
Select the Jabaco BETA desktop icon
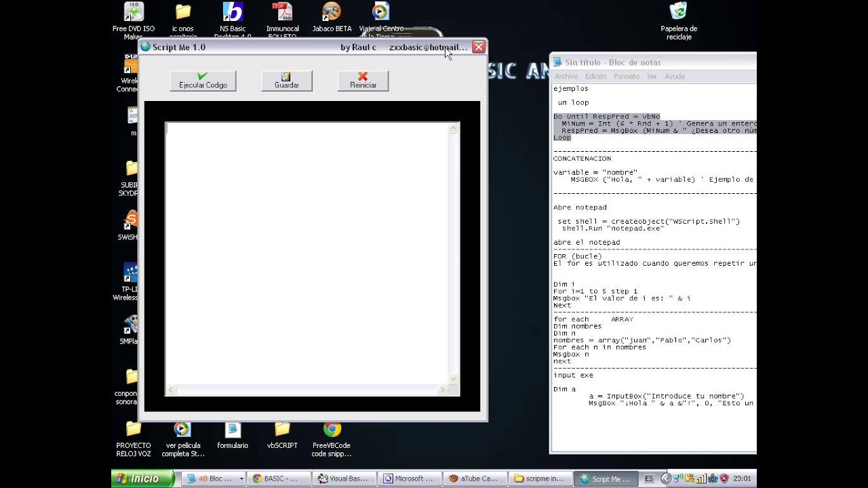tap(332, 18)
